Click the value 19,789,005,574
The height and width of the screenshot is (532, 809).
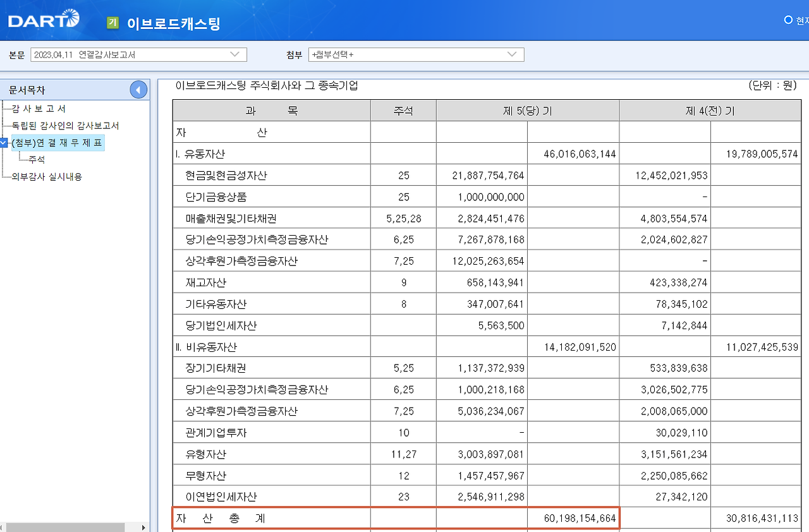click(x=763, y=154)
